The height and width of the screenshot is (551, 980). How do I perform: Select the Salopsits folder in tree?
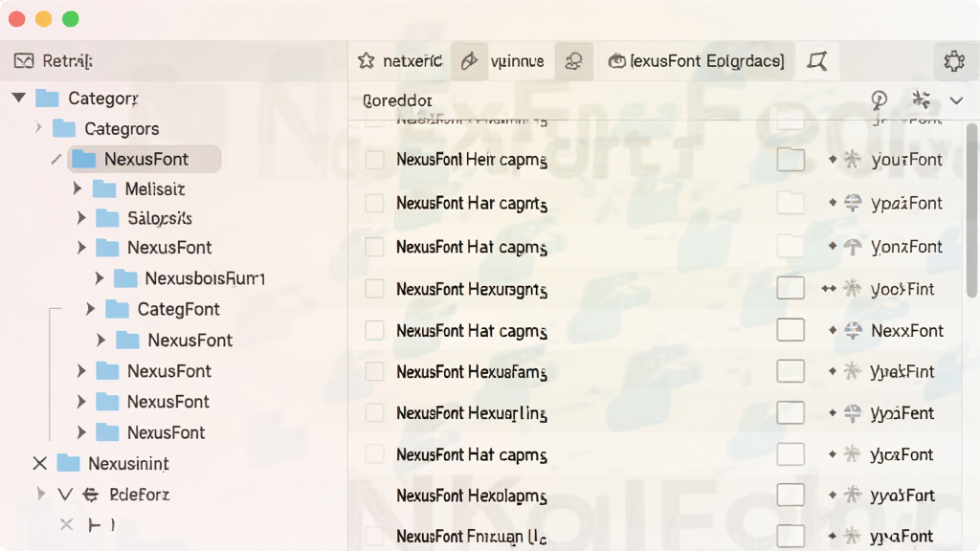point(160,218)
